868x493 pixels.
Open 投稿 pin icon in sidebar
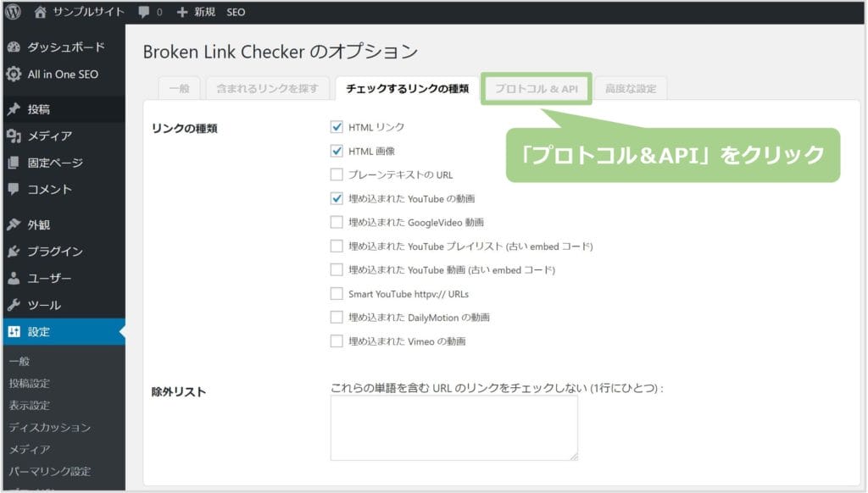[14, 109]
